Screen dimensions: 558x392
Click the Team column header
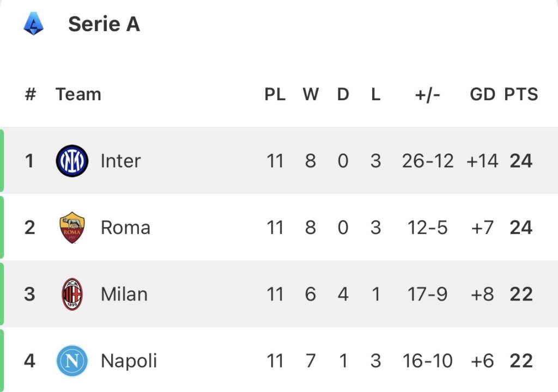coord(78,94)
